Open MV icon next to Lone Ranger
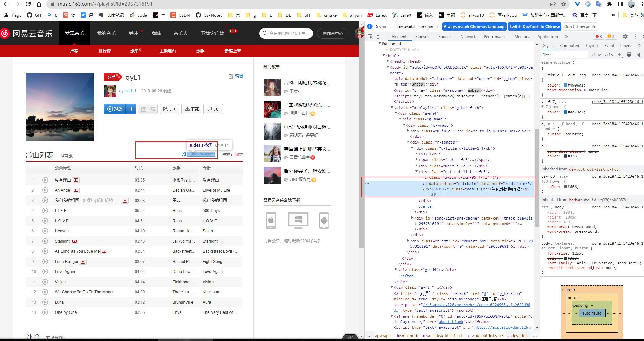The width and height of the screenshot is (644, 341). [83, 262]
